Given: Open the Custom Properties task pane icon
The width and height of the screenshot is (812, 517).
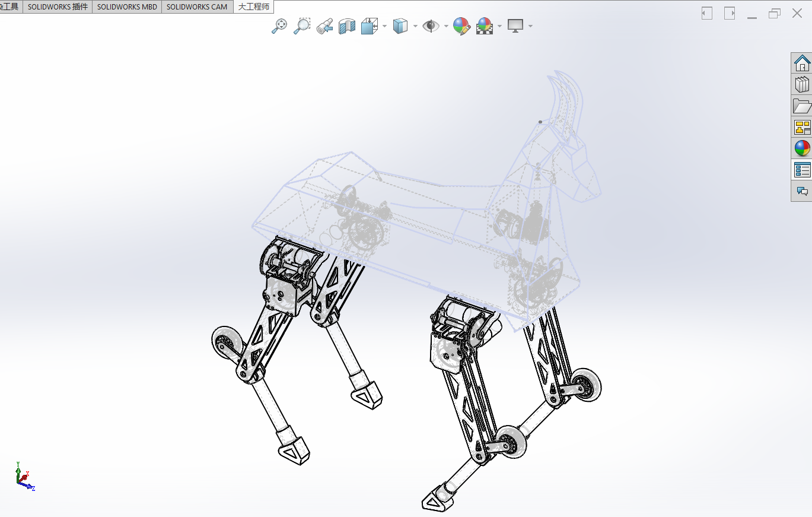Looking at the screenshot, I should [802, 170].
